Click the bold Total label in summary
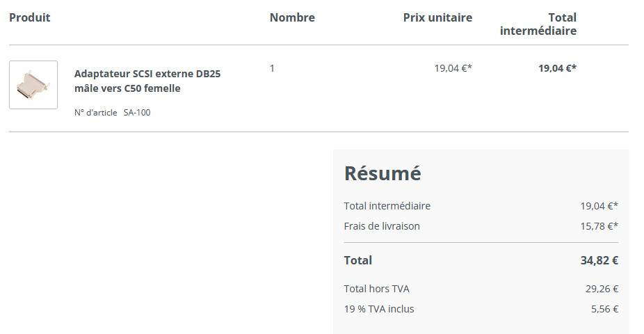This screenshot has width=644, height=334. tap(358, 260)
